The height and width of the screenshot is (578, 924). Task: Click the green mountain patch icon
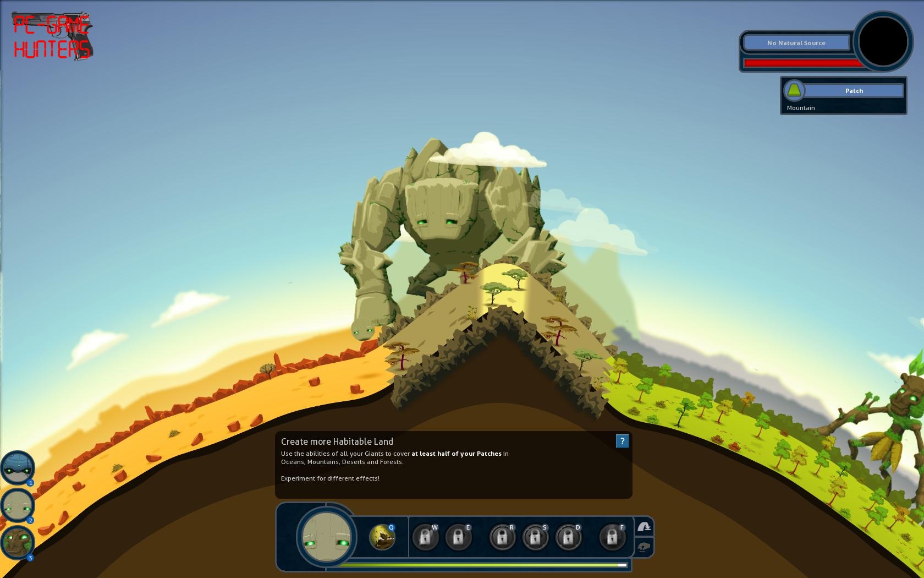pos(794,90)
